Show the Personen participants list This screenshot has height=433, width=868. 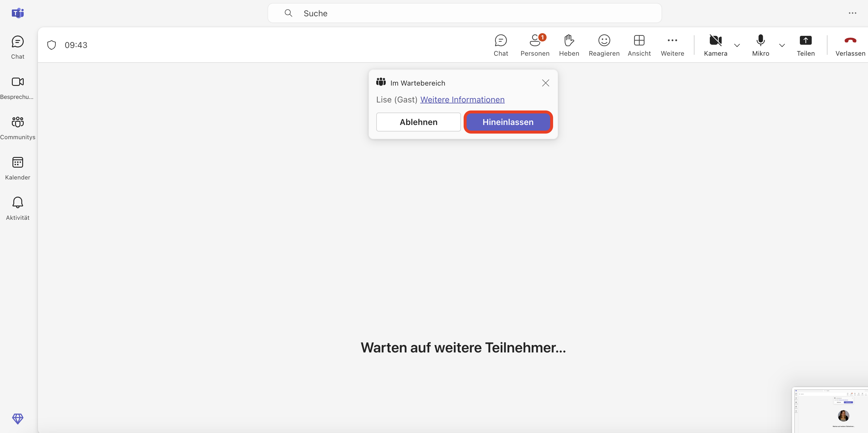pyautogui.click(x=535, y=45)
